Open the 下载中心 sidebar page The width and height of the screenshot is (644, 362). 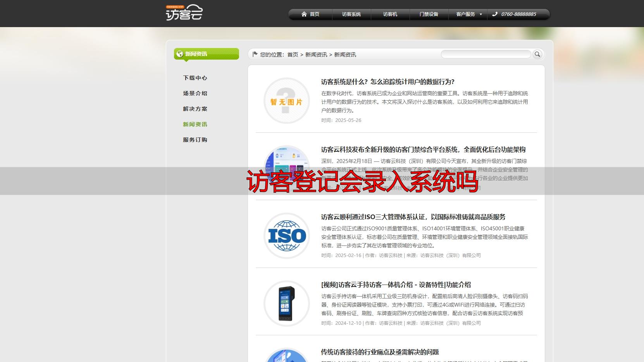[195, 78]
